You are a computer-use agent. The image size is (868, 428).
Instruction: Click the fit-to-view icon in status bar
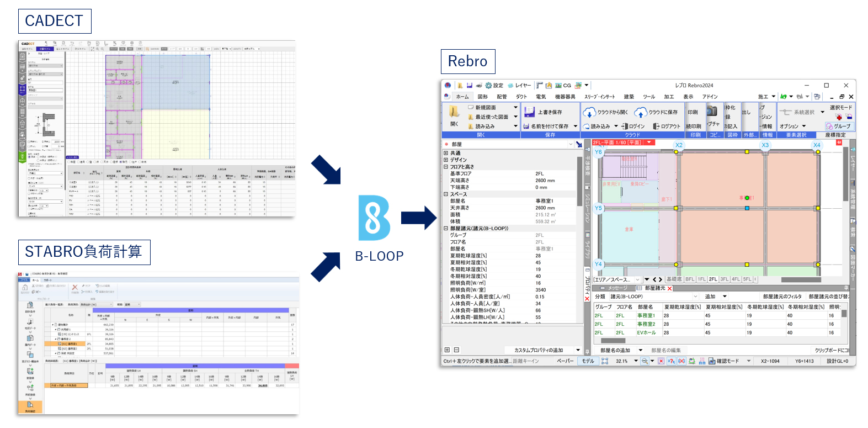[605, 361]
